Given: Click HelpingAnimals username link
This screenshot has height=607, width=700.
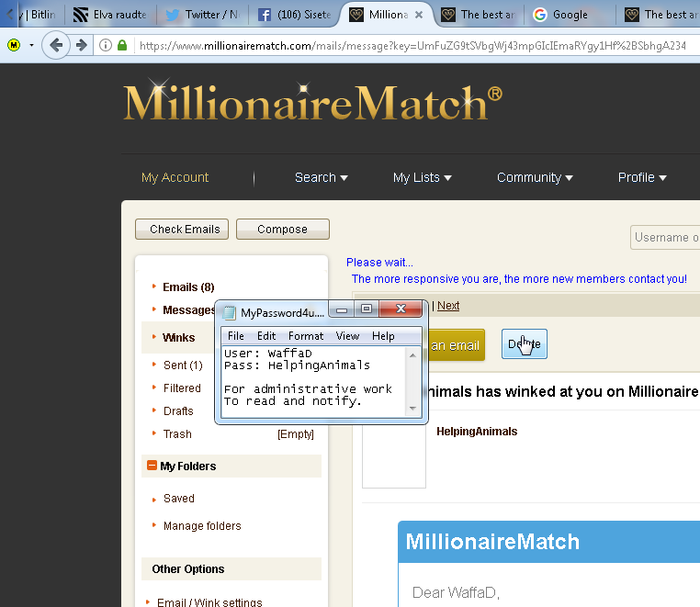Looking at the screenshot, I should [477, 432].
